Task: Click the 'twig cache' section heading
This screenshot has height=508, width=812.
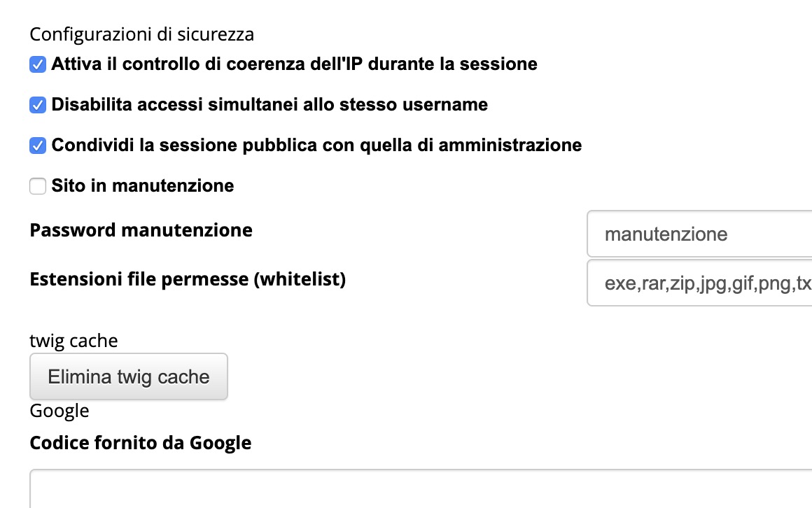Action: (73, 341)
